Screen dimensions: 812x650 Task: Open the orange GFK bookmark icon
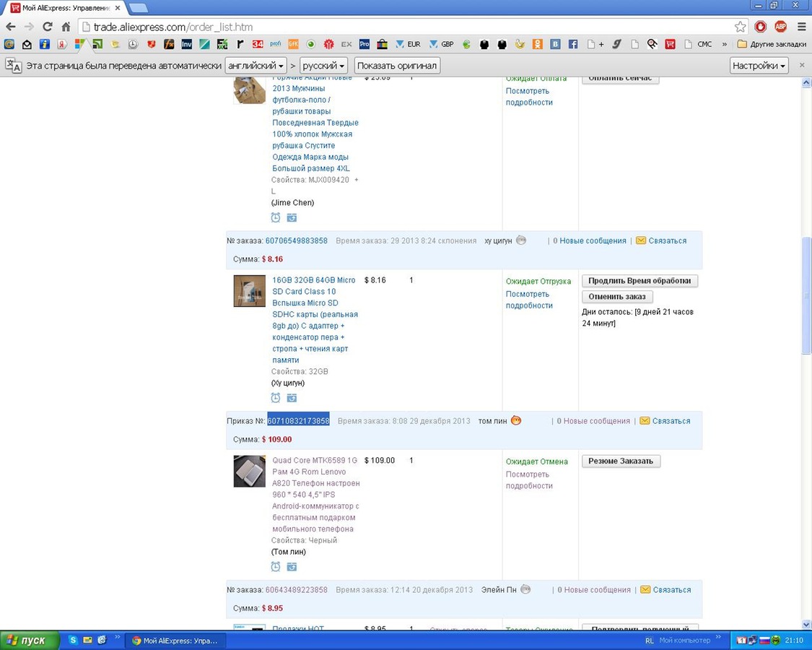293,45
